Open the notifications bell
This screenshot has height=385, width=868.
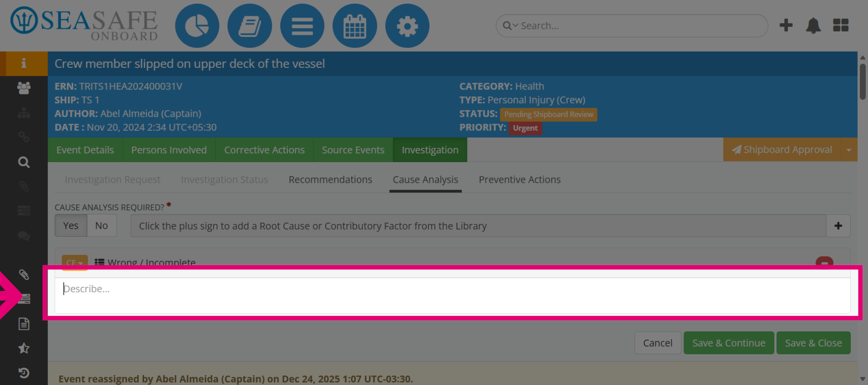[813, 25]
